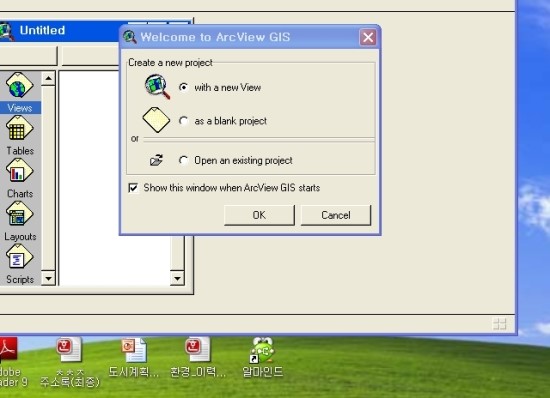Select the Views icon in project window
Image resolution: width=550 pixels, height=398 pixels.
19,85
